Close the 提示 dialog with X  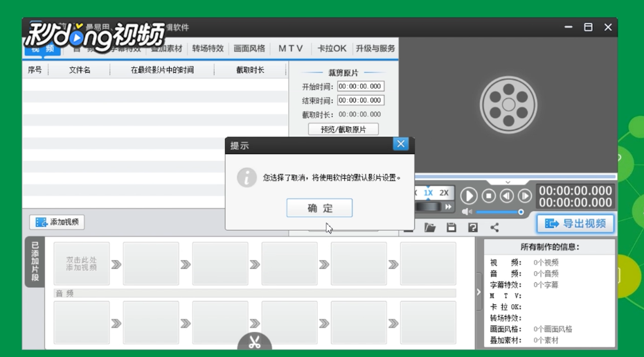pyautogui.click(x=400, y=144)
